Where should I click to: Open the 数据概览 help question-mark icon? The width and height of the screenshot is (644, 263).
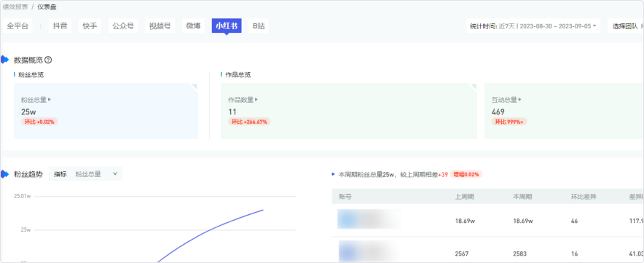coord(48,60)
